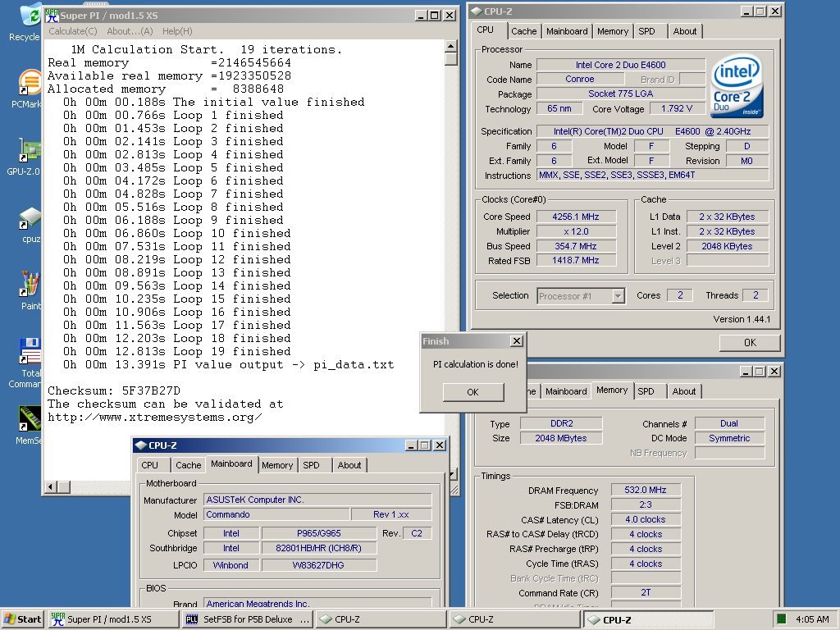
Task: Click the Bus Speed 354.7 MHz value
Action: pyautogui.click(x=576, y=246)
